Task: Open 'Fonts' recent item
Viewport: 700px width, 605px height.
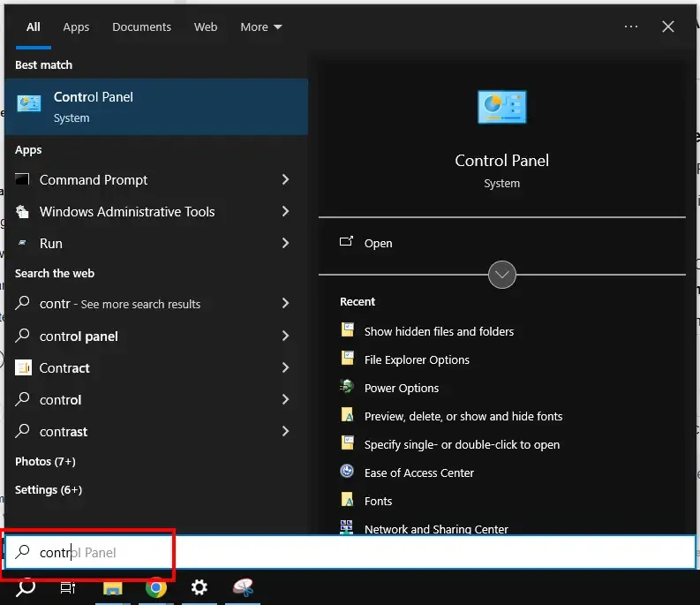Action: (x=378, y=501)
